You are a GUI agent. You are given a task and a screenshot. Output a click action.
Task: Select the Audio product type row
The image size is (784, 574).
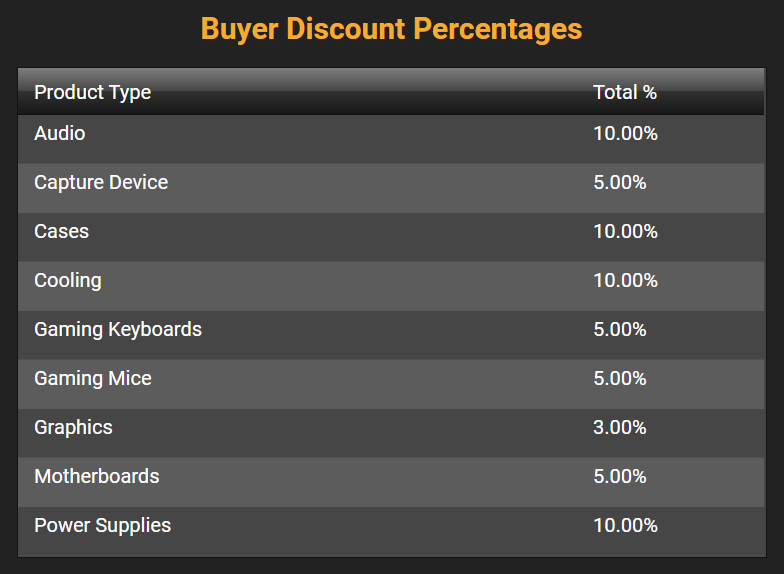[60, 133]
